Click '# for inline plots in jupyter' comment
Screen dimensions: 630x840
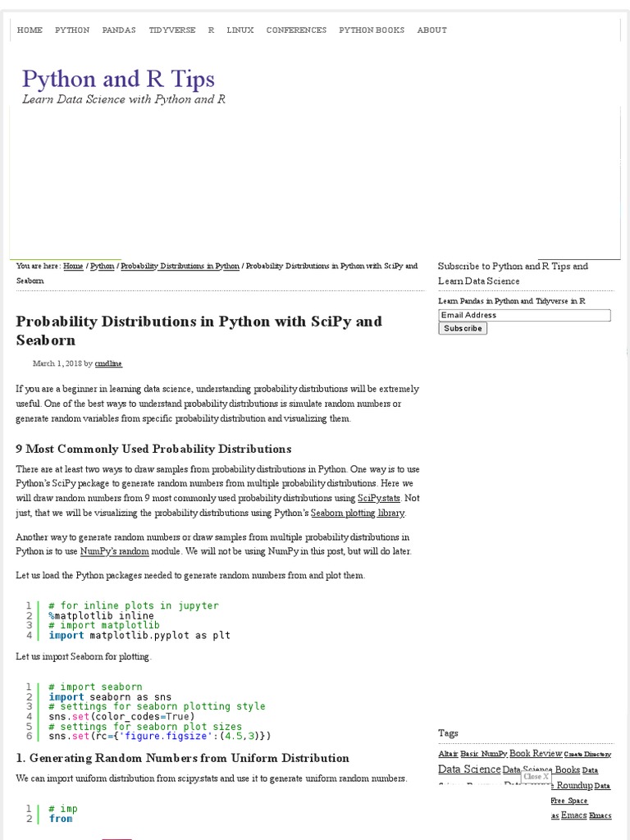(134, 605)
